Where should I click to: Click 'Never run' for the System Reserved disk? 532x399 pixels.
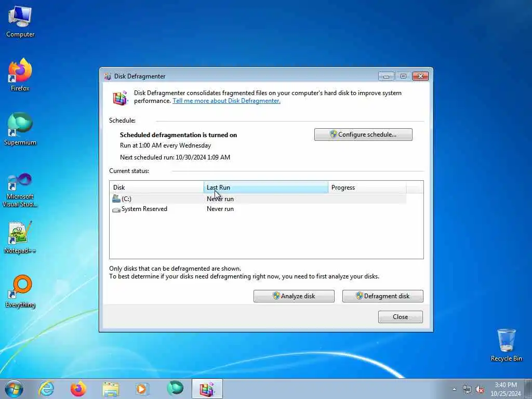click(220, 209)
